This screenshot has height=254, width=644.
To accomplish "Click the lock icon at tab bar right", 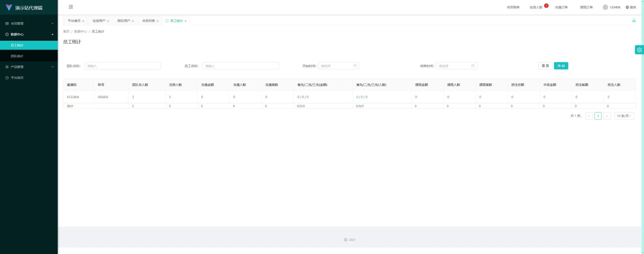I will (x=634, y=20).
